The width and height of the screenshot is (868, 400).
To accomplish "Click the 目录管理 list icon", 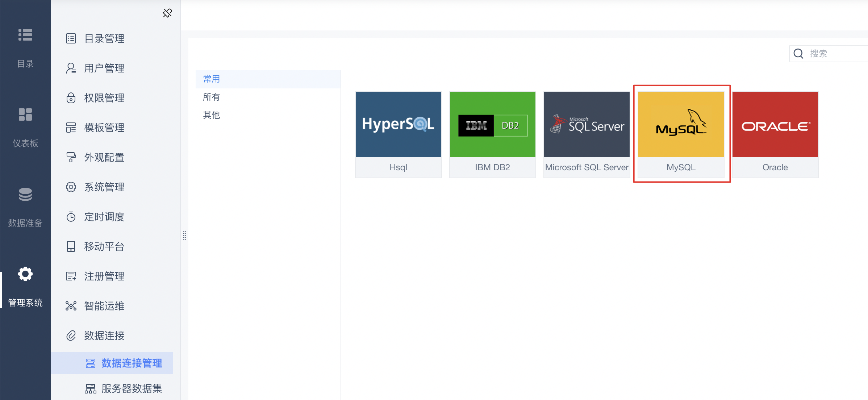I will (71, 38).
